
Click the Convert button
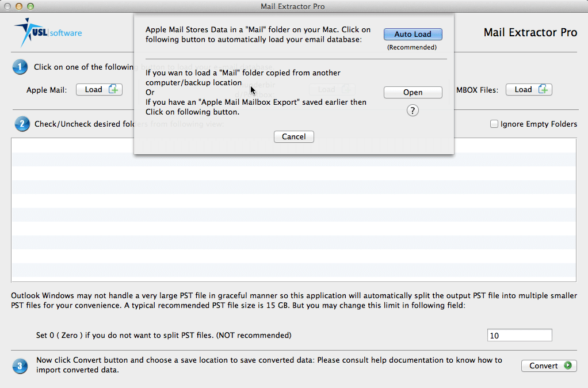(548, 366)
